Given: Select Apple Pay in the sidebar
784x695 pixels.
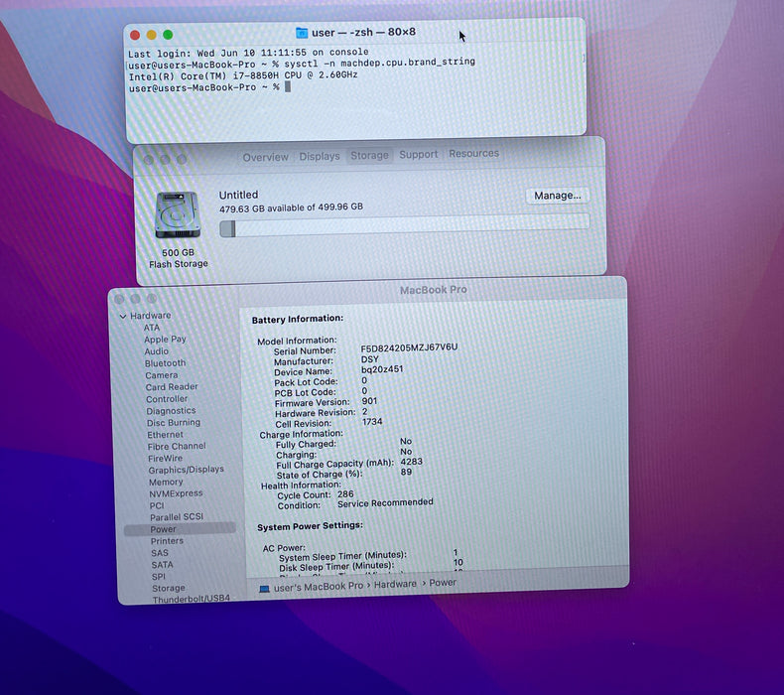Looking at the screenshot, I should click(165, 340).
